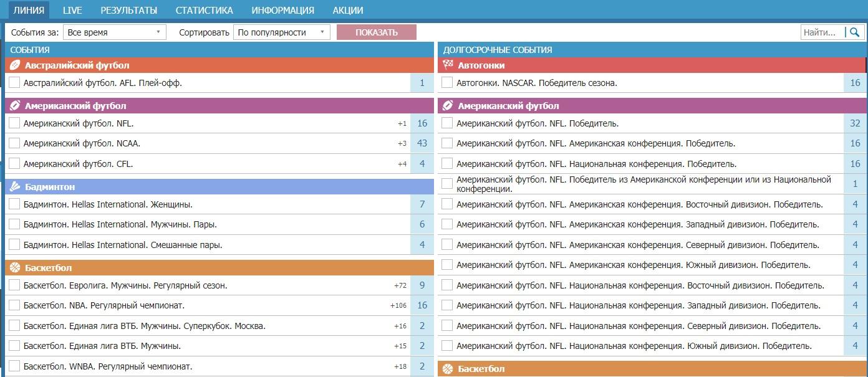Click the basketball icon in long-term Баскетбол header
Viewport: 868px width, 377px height.
(448, 369)
